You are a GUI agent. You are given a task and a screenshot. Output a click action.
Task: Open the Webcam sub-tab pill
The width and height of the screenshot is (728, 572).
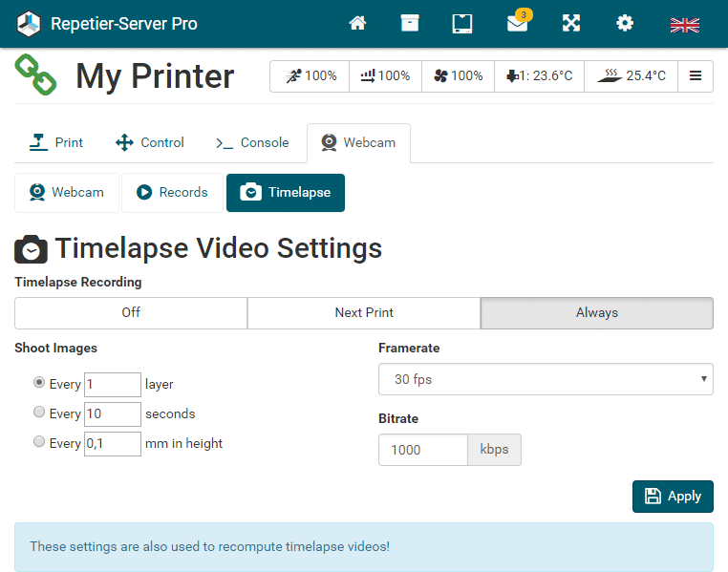67,193
